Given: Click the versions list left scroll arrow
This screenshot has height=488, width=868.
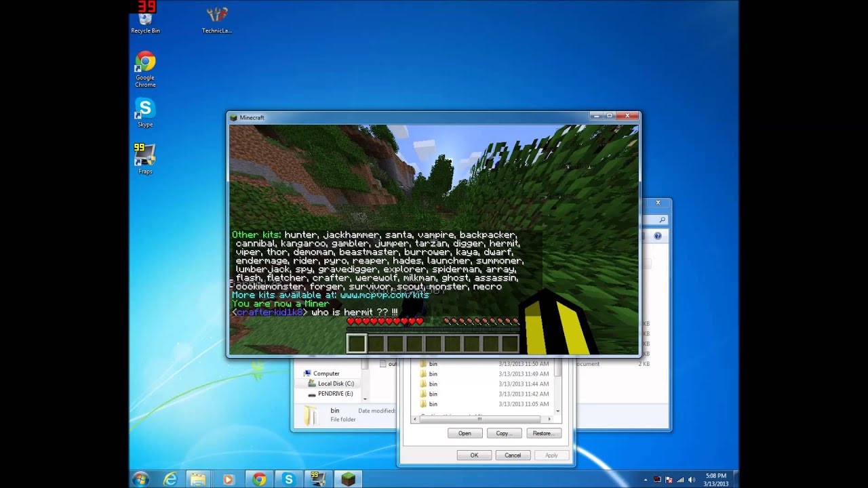Looking at the screenshot, I should pyautogui.click(x=415, y=419).
